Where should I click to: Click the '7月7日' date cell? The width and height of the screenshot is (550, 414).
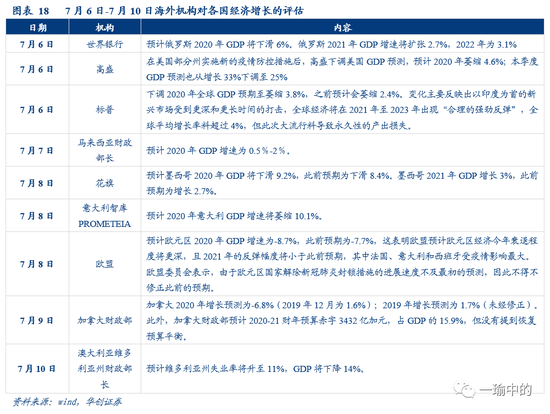[x=37, y=151]
